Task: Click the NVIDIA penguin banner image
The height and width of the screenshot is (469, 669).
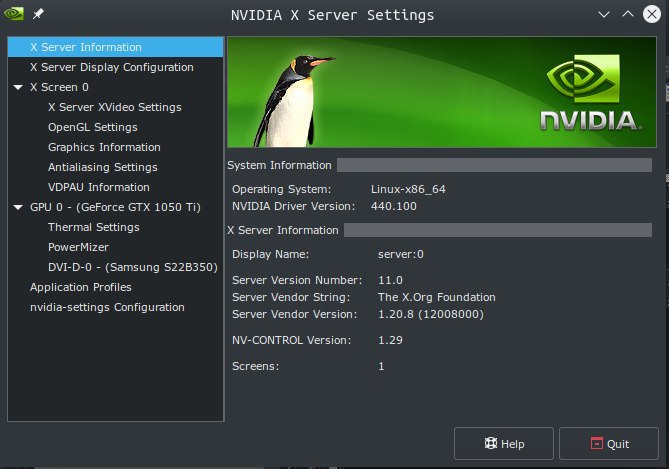Action: pos(442,92)
